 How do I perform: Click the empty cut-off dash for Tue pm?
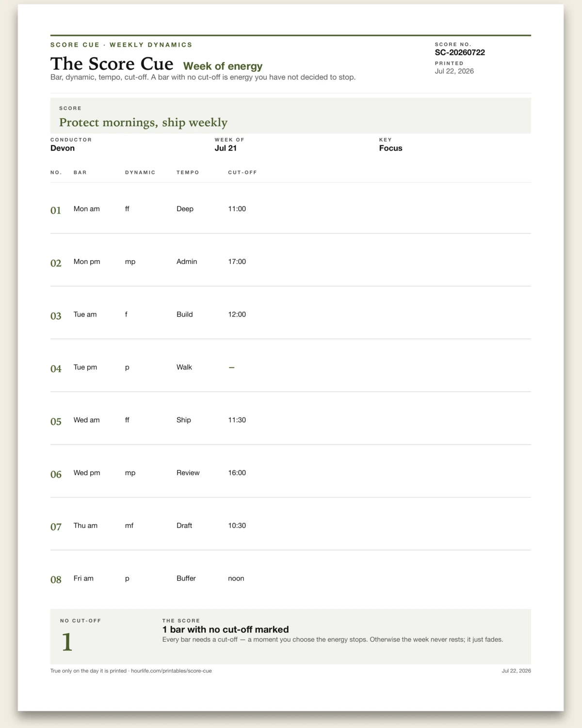[231, 367]
